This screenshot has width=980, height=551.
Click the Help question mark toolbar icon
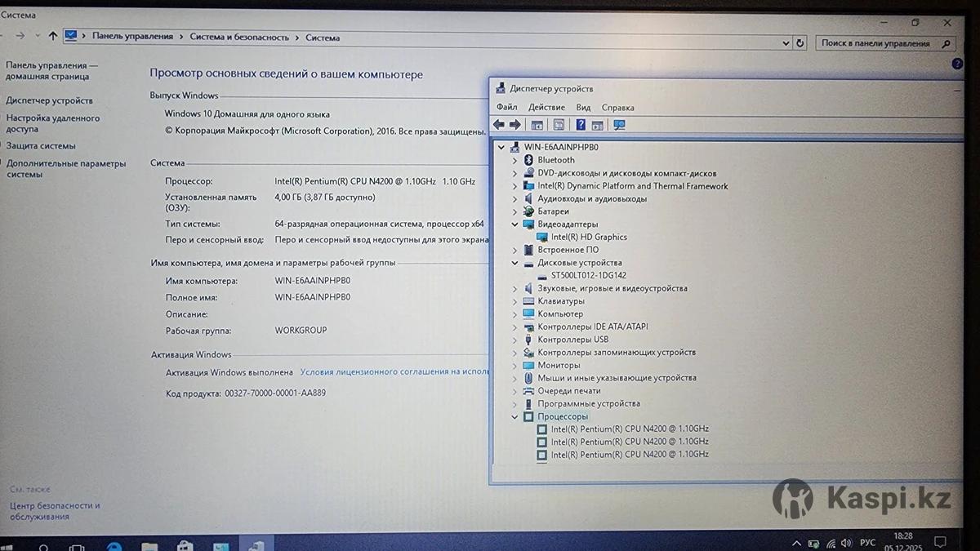click(580, 125)
